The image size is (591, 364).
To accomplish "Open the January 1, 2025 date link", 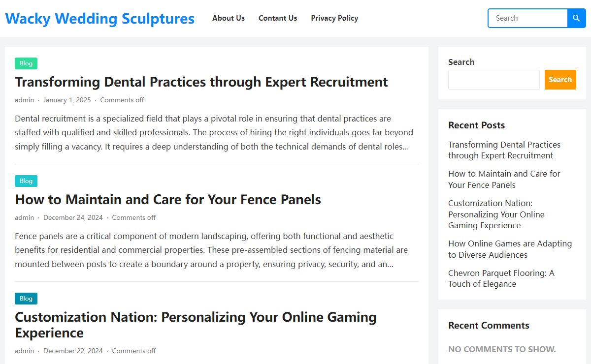I will [67, 100].
